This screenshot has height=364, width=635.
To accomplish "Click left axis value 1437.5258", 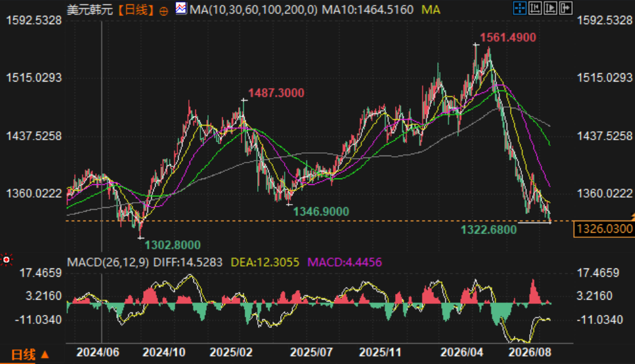I will tap(34, 136).
